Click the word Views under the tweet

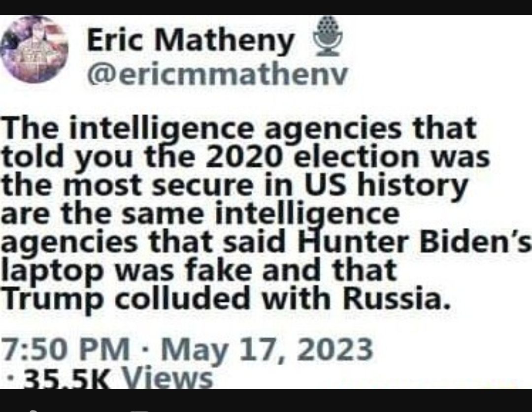pos(166,378)
